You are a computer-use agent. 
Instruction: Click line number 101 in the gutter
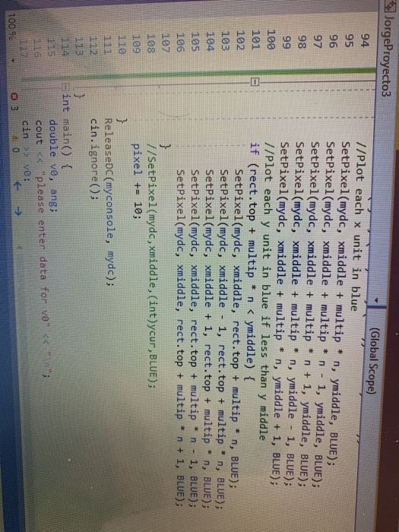pos(255,40)
